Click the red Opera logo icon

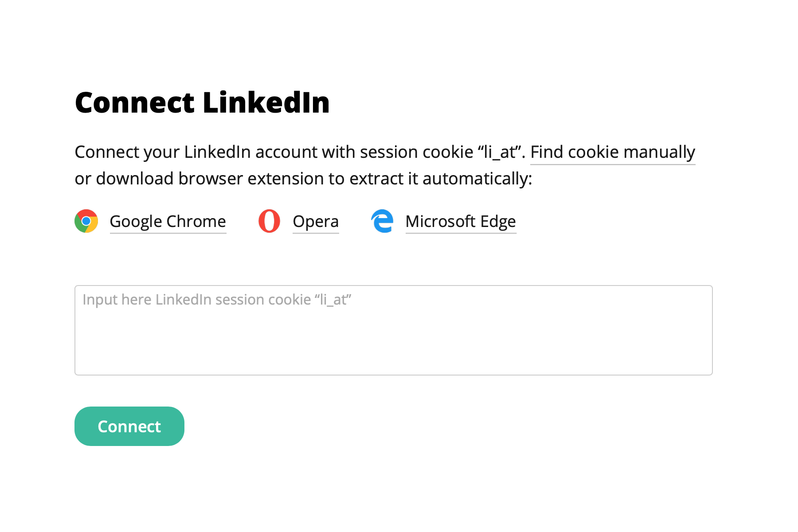coord(269,221)
